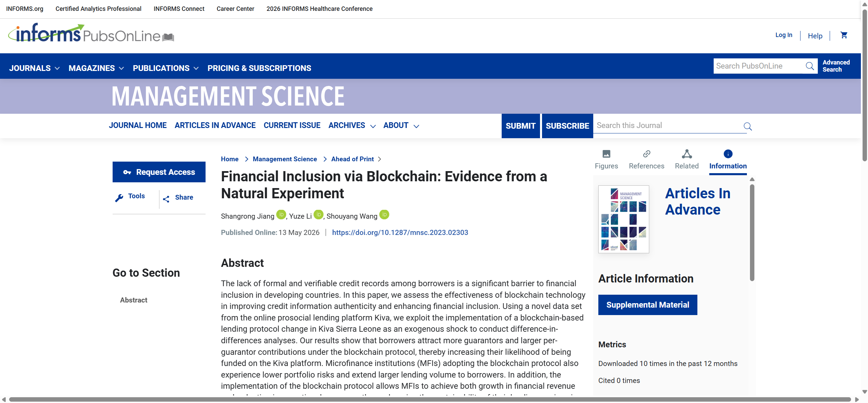Open the shopping cart icon
Viewport: 868px width, 403px height.
click(844, 35)
